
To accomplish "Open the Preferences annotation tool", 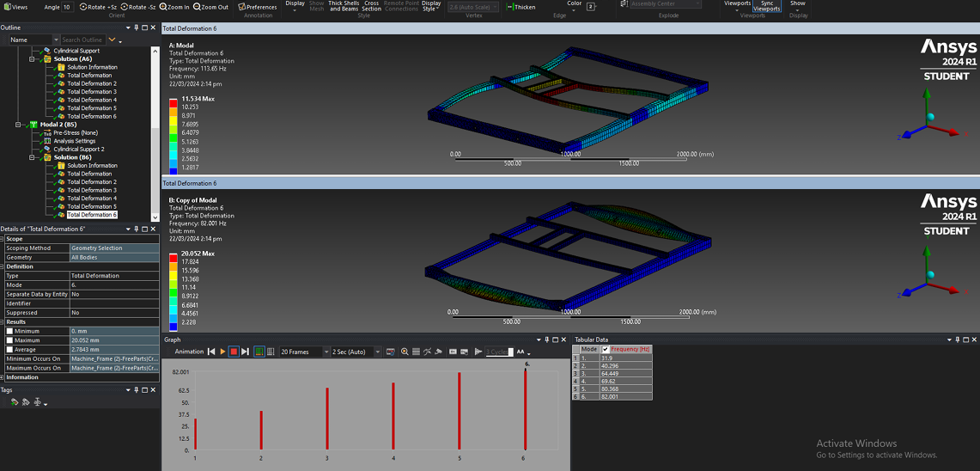I will pyautogui.click(x=258, y=7).
